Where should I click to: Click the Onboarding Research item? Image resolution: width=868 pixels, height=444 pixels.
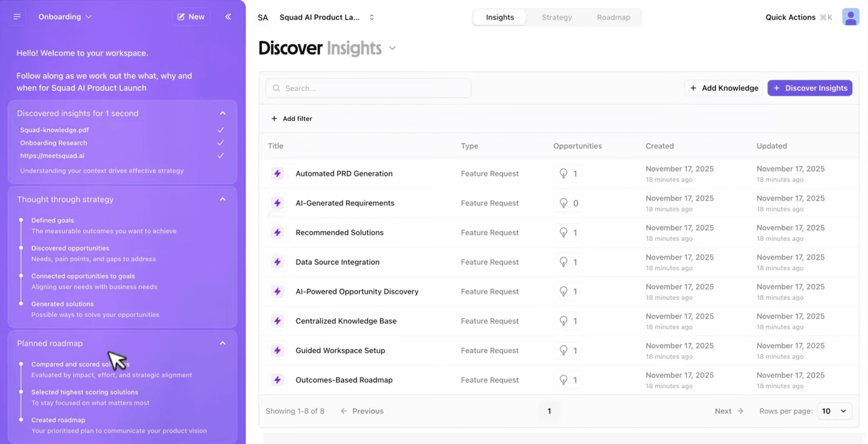click(53, 143)
